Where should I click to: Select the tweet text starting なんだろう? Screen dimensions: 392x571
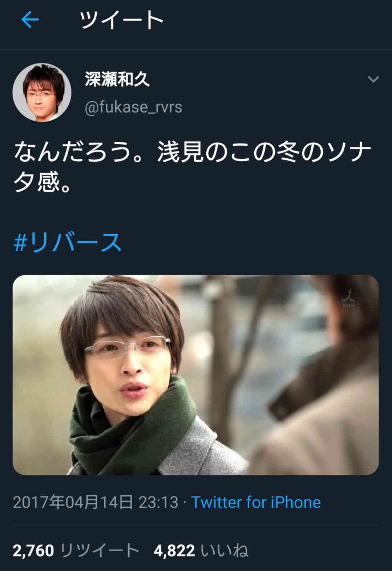tap(193, 166)
